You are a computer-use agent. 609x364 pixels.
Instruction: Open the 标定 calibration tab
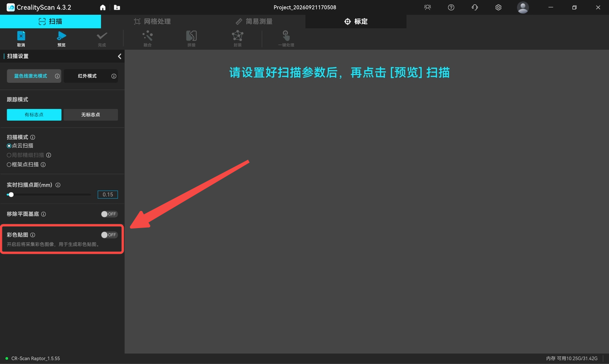point(356,21)
